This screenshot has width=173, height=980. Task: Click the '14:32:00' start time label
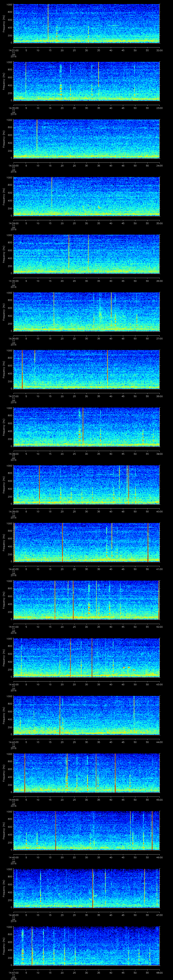tap(13, 108)
